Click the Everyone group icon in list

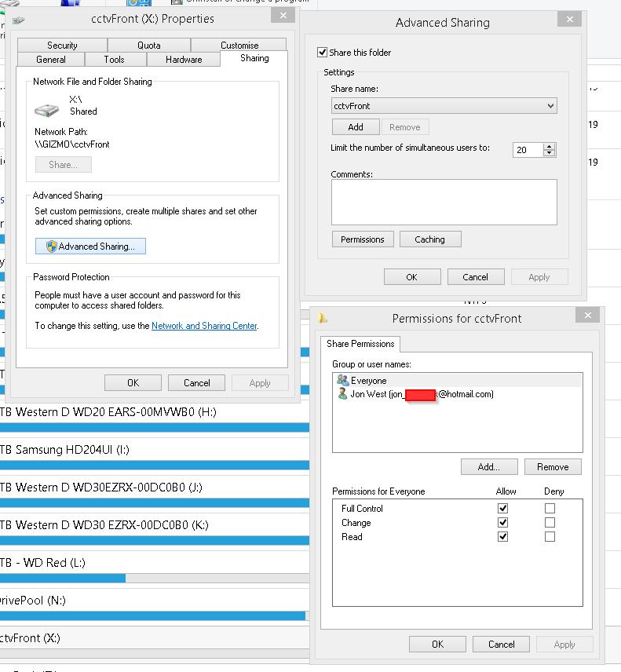click(x=342, y=381)
